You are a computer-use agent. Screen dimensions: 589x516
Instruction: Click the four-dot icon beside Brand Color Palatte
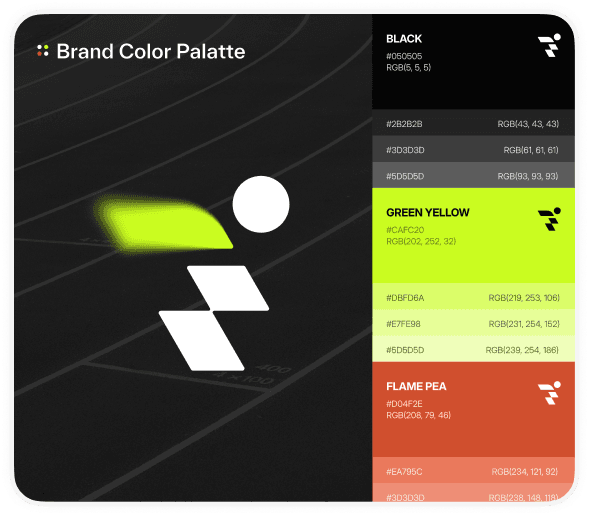[43, 51]
